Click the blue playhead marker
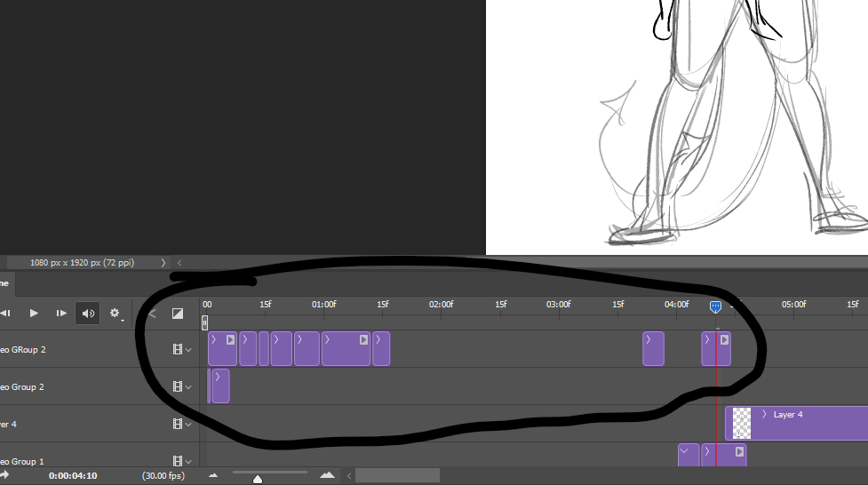Viewport: 868px width, 485px height. pyautogui.click(x=715, y=306)
